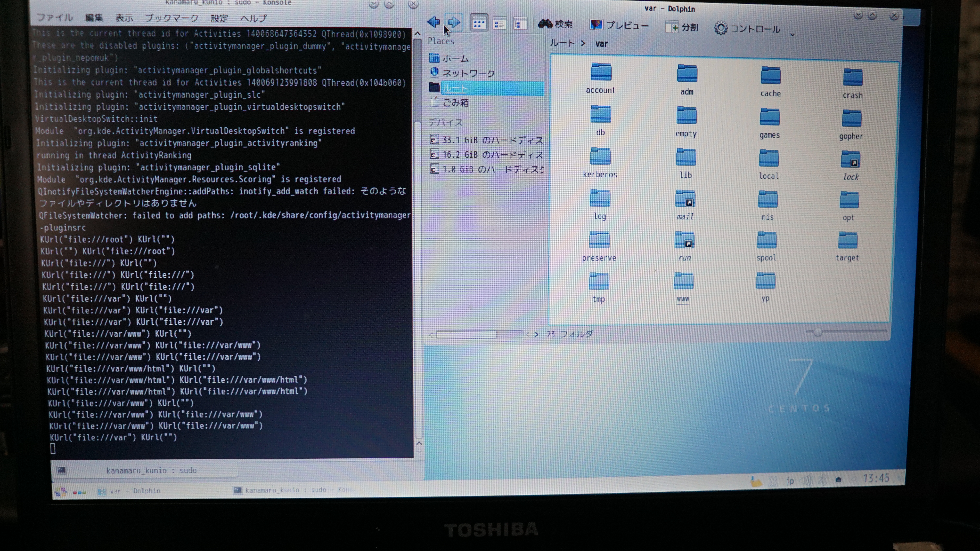
Task: Switch to Konsole taskbar entry
Action: (294, 490)
